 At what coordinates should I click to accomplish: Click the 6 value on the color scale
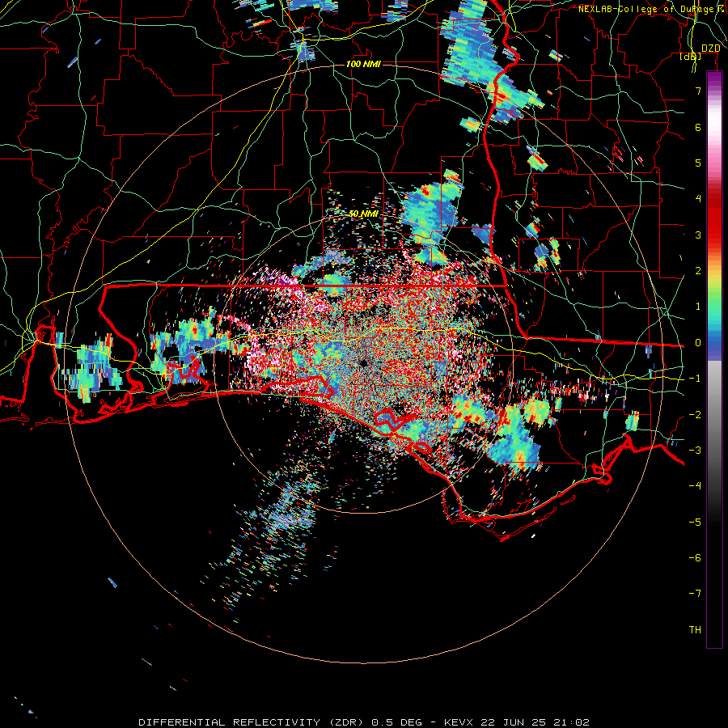coord(698,127)
